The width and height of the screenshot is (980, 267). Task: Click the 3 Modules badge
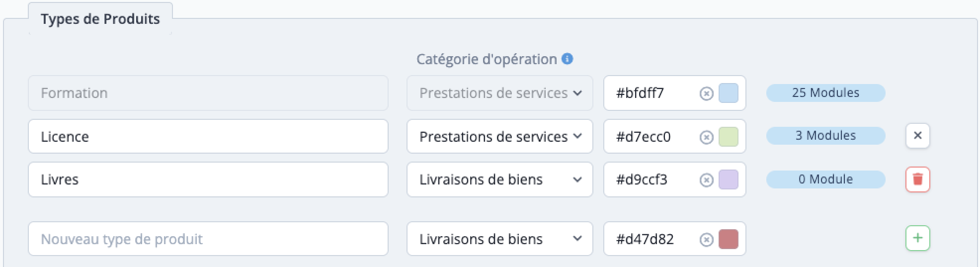tap(825, 136)
